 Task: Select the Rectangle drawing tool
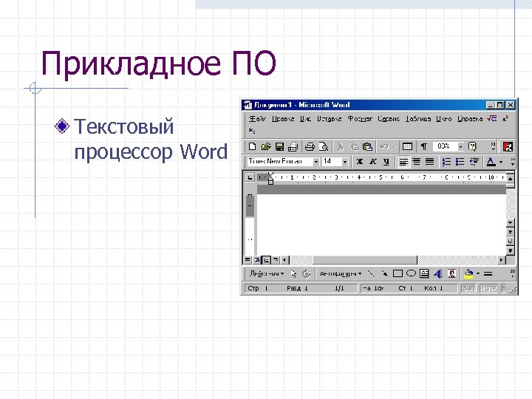(398, 273)
